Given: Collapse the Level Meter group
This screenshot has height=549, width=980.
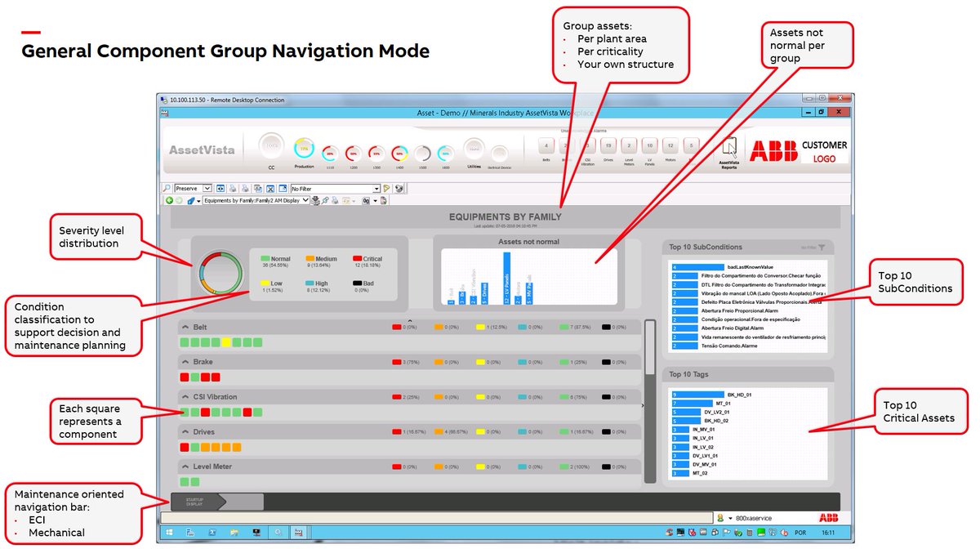Looking at the screenshot, I should point(185,466).
